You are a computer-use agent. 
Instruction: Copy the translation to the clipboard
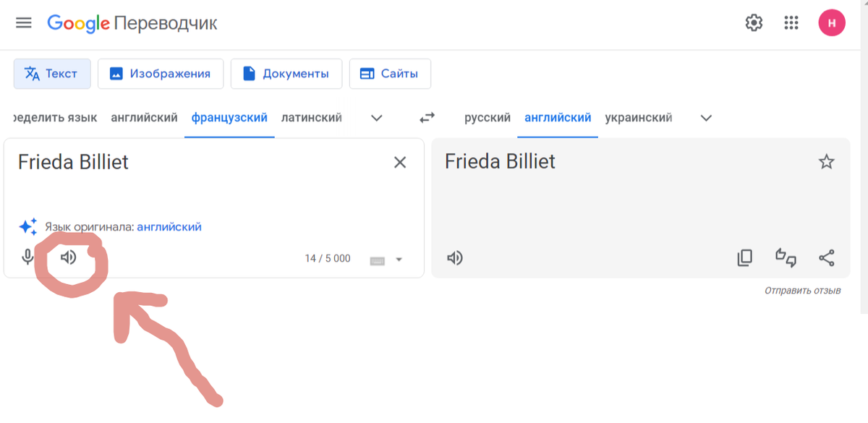click(x=745, y=258)
